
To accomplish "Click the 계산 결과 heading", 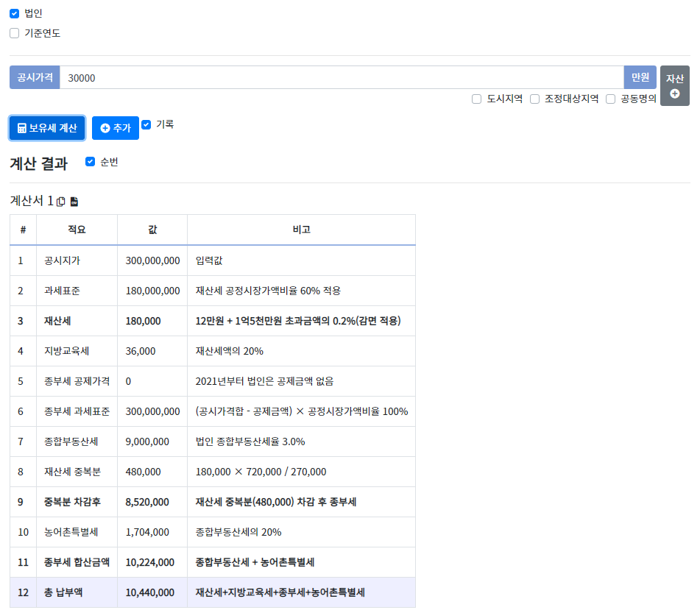I will (x=39, y=163).
